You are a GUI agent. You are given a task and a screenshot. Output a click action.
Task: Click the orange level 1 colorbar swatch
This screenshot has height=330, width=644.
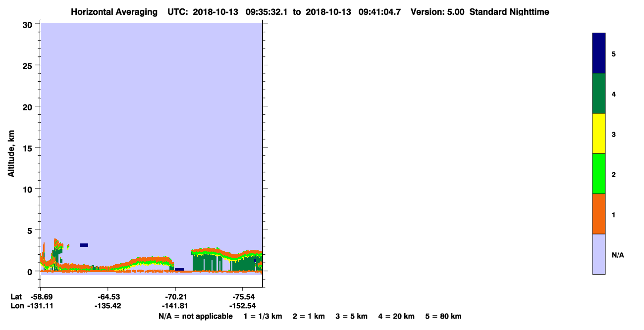tap(599, 214)
